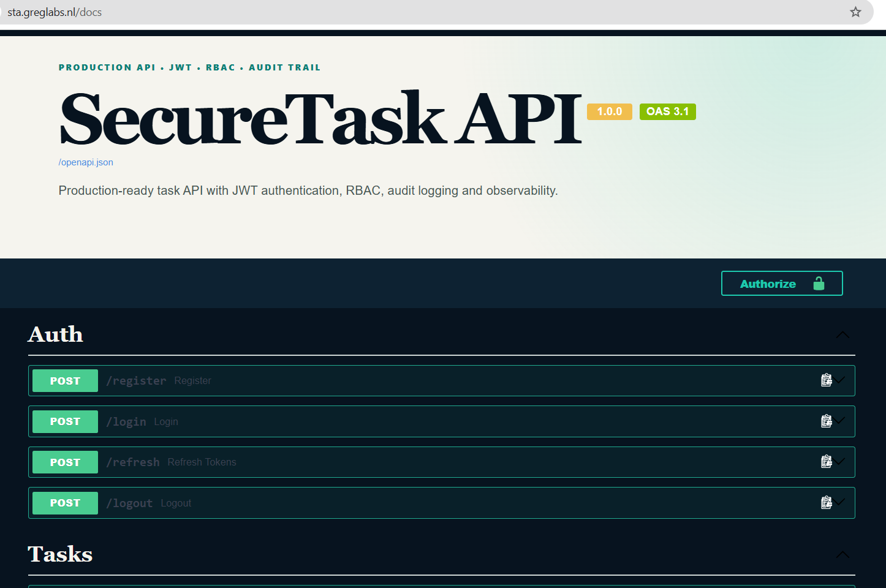Click the Authorize button label
This screenshot has height=588, width=886.
click(x=768, y=284)
